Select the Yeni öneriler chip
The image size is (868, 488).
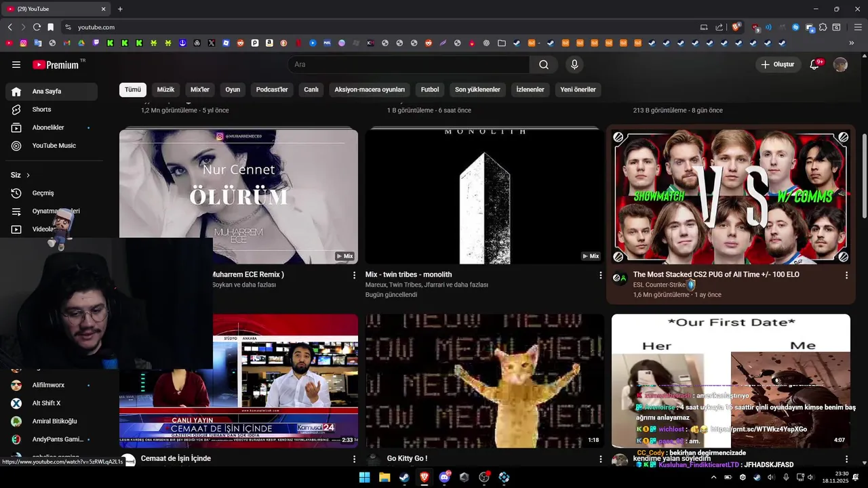pyautogui.click(x=578, y=89)
